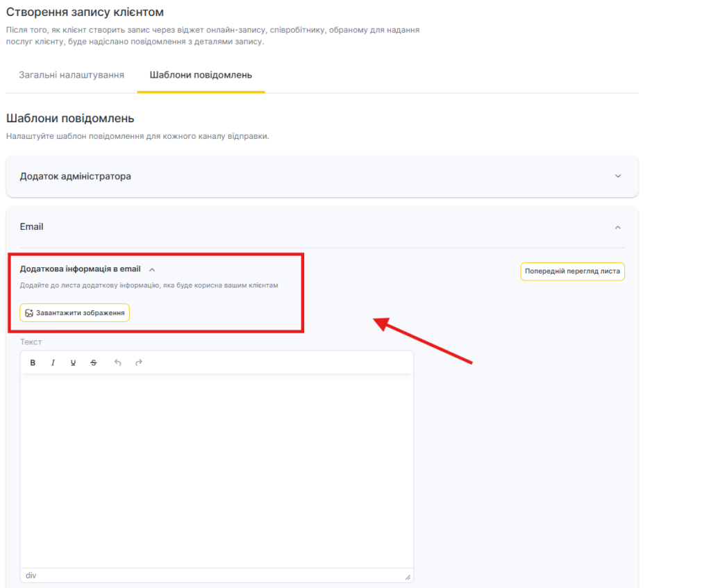Toggle underline formatting in editor toolbar
Screen dimensions: 711x588
[x=73, y=363]
